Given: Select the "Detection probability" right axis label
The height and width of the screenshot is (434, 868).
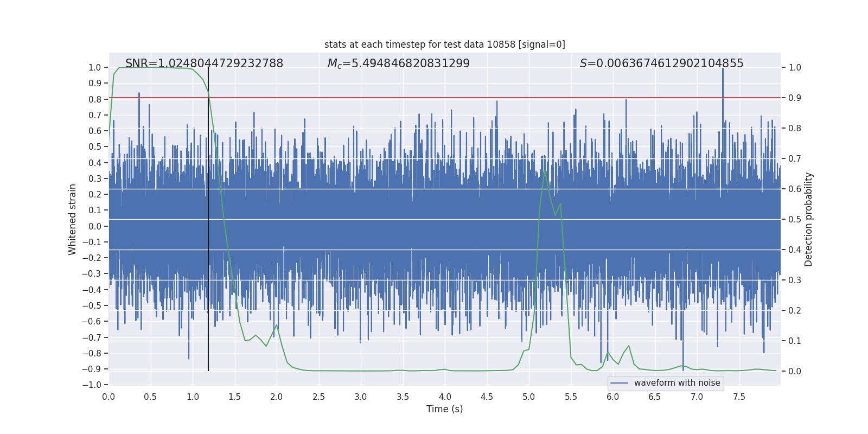Looking at the screenshot, I should (x=808, y=219).
